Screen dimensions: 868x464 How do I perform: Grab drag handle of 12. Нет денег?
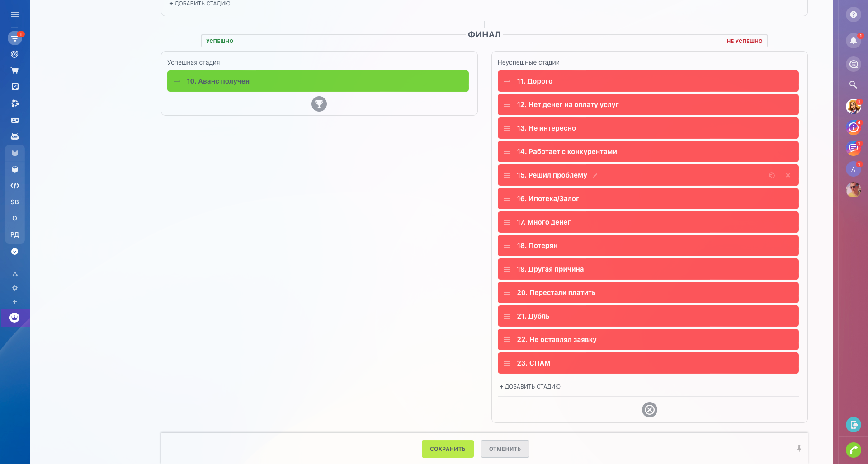click(x=507, y=105)
